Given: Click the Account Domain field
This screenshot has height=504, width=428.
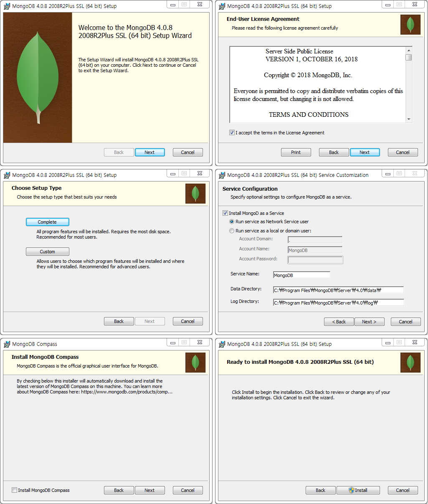Looking at the screenshot, I should (315, 239).
